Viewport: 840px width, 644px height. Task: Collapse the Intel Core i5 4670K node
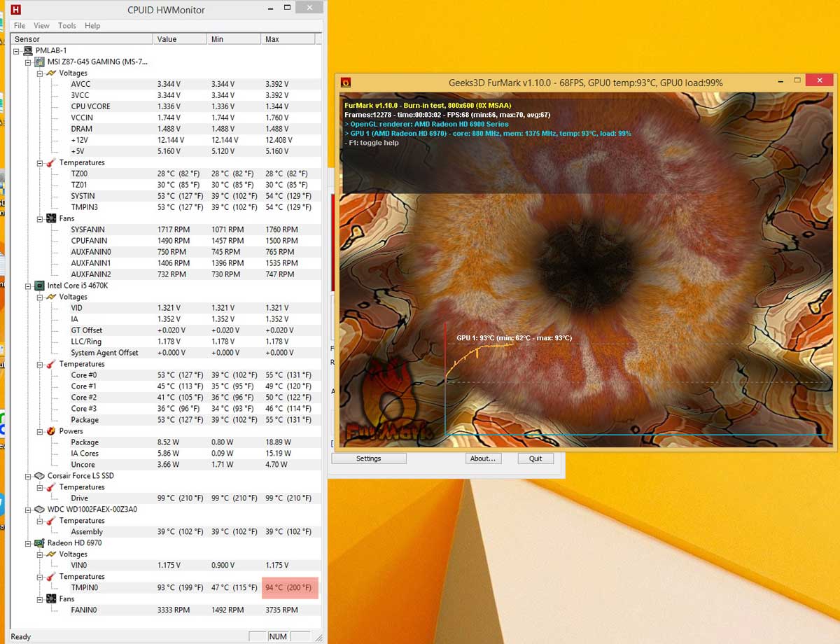[x=28, y=286]
